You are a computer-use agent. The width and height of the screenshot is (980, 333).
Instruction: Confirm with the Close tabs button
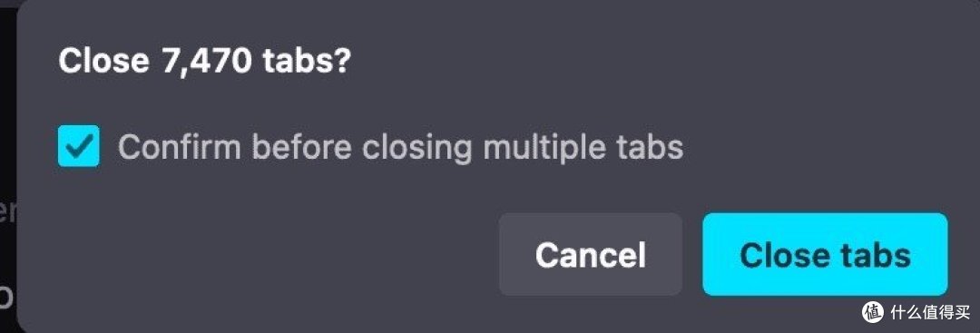(x=825, y=254)
